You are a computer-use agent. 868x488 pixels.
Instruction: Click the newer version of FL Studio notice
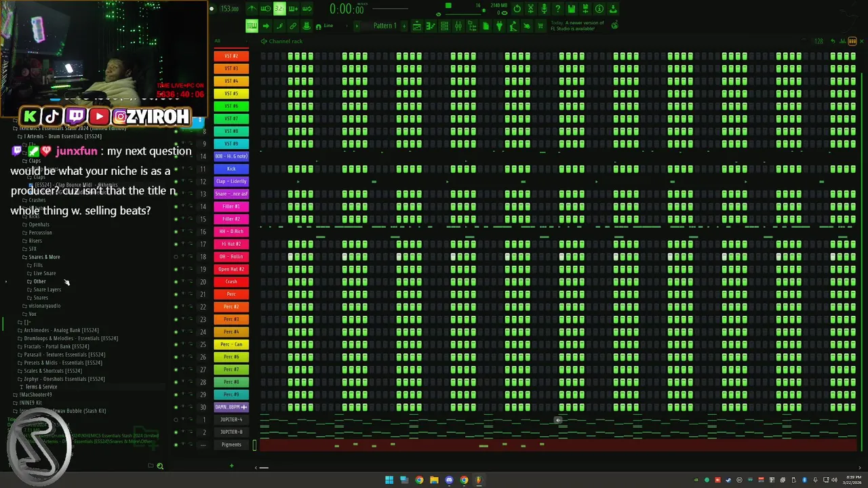coord(578,26)
